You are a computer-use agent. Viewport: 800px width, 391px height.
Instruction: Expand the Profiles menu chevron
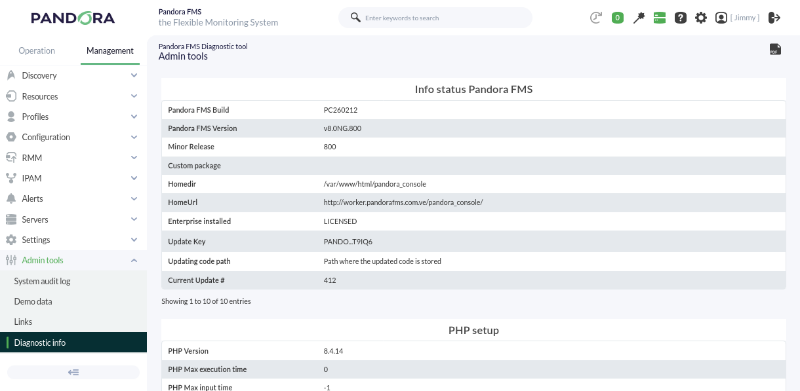(x=134, y=116)
